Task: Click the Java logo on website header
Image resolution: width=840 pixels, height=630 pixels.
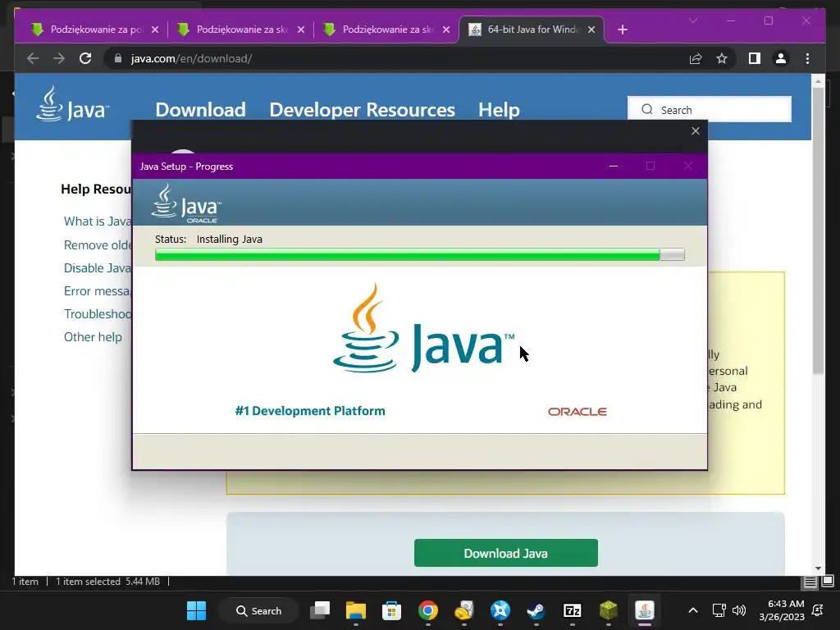Action: click(72, 105)
